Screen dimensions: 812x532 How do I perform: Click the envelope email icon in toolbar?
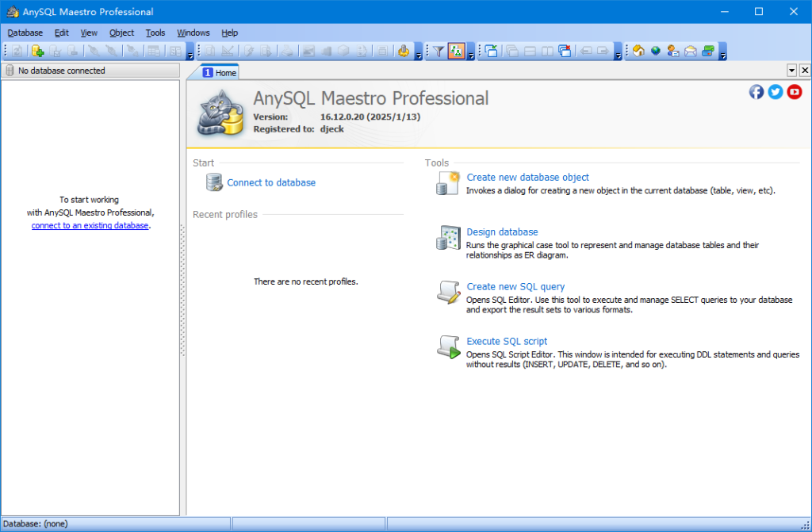click(691, 52)
